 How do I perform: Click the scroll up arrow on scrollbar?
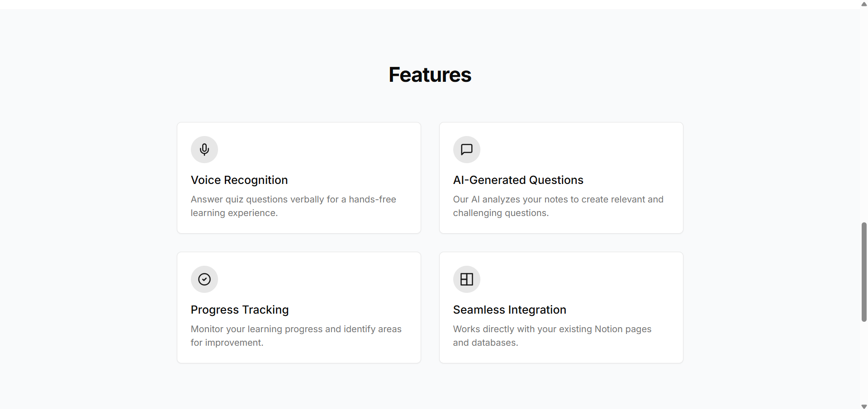tap(864, 4)
